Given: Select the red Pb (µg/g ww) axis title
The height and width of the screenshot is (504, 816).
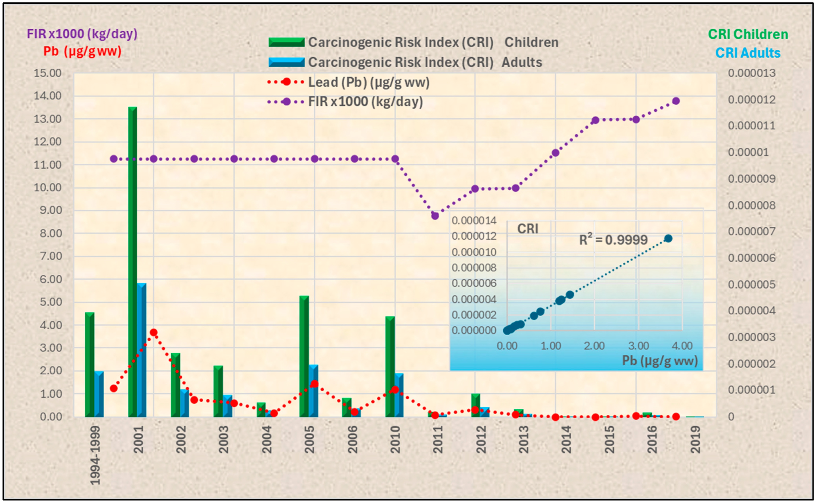Looking at the screenshot, I should [x=82, y=52].
